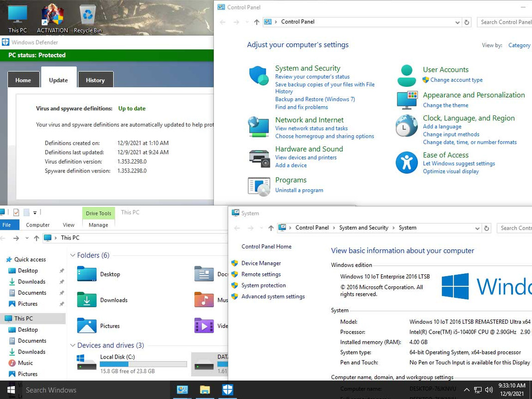Click the Search Control Panel field
The height and width of the screenshot is (399, 532).
coord(505,22)
